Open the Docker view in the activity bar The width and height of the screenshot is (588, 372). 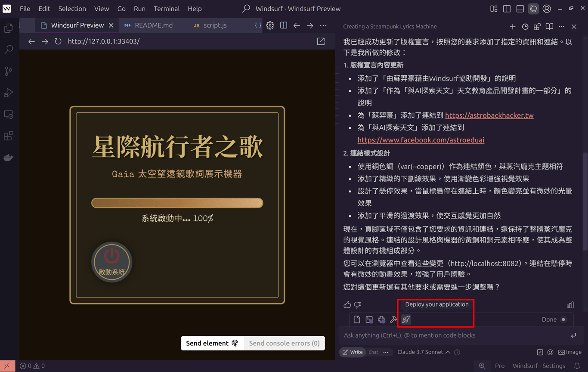coord(9,158)
